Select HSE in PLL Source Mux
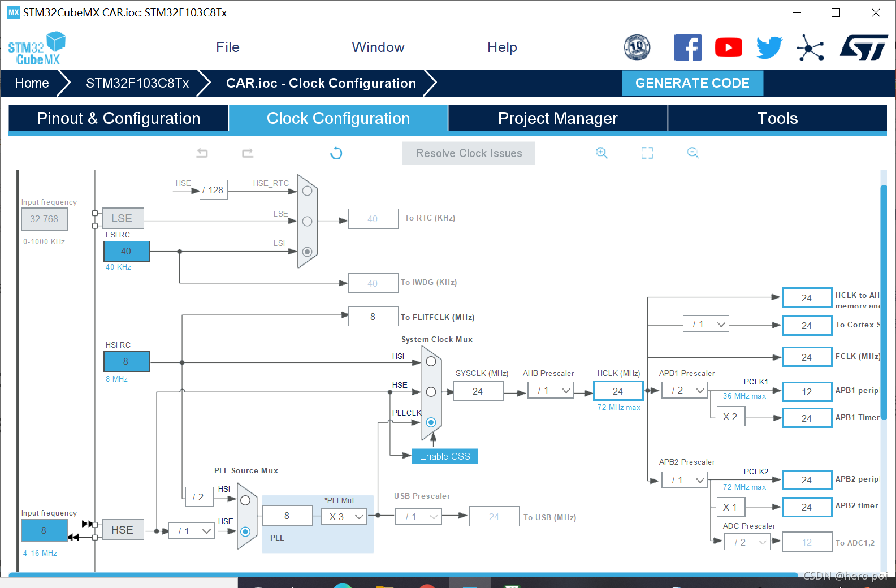The image size is (896, 588). (245, 531)
